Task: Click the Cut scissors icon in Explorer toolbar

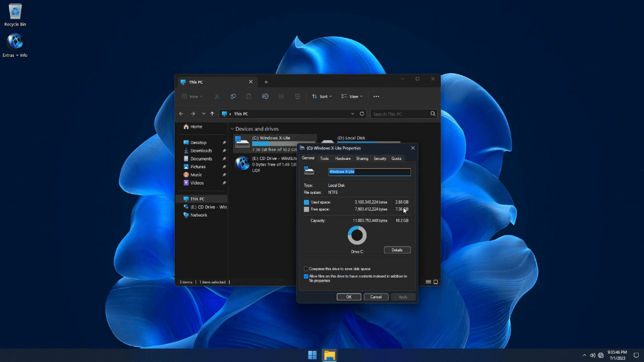Action: pyautogui.click(x=217, y=96)
